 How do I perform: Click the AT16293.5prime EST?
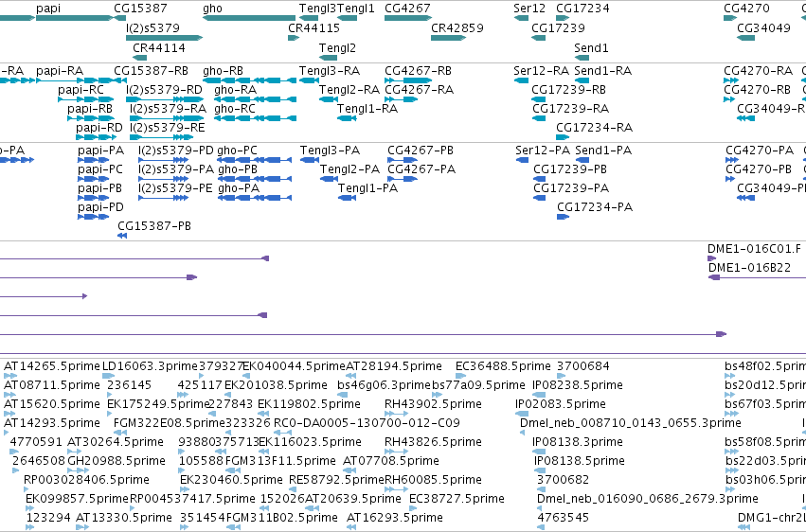pyautogui.click(x=352, y=527)
